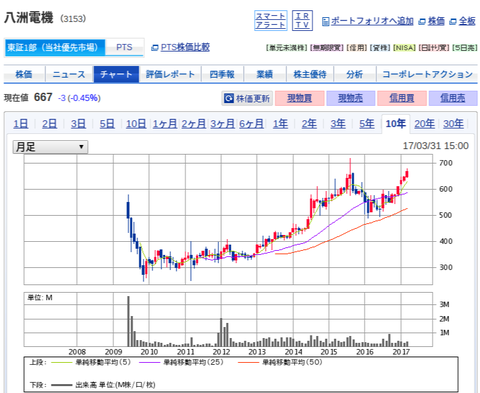Open the Smart Alert (スマートアラート) icon

(271, 21)
